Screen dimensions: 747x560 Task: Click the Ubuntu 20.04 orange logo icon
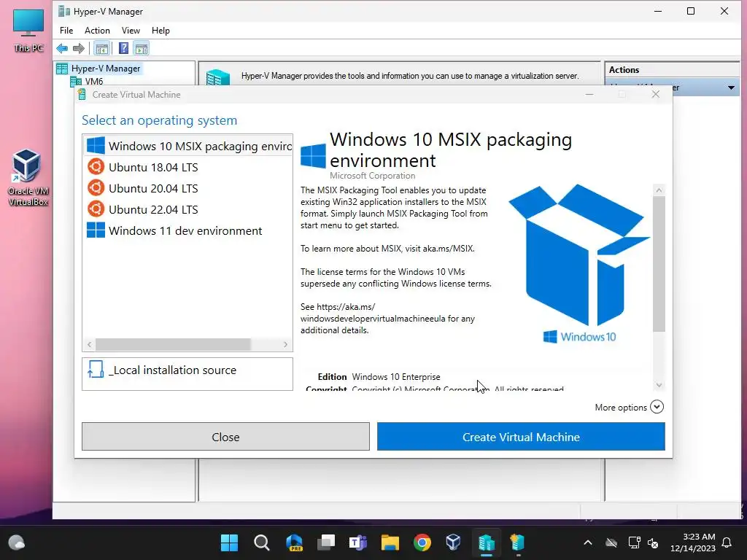[x=96, y=187]
